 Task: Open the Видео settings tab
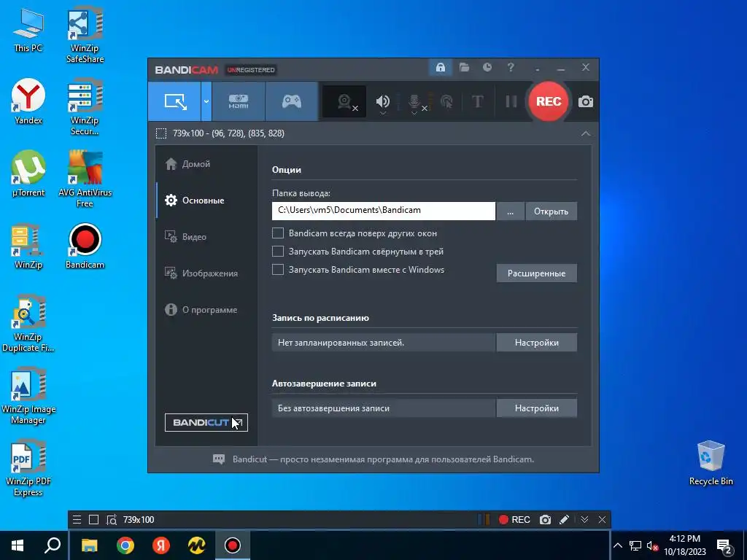[206, 237]
